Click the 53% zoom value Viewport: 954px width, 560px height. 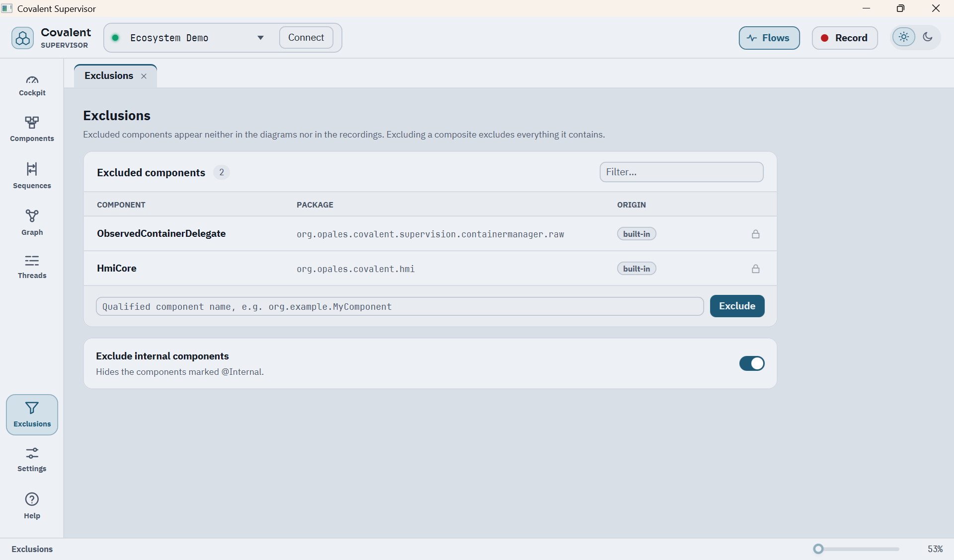935,549
